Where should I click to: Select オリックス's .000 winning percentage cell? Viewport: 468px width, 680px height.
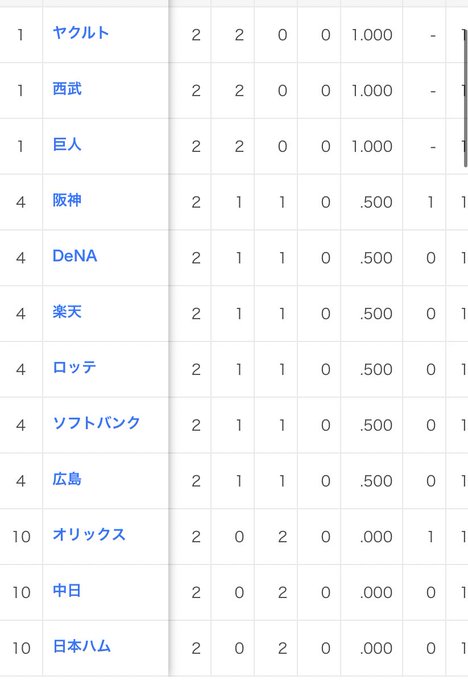pyautogui.click(x=372, y=536)
